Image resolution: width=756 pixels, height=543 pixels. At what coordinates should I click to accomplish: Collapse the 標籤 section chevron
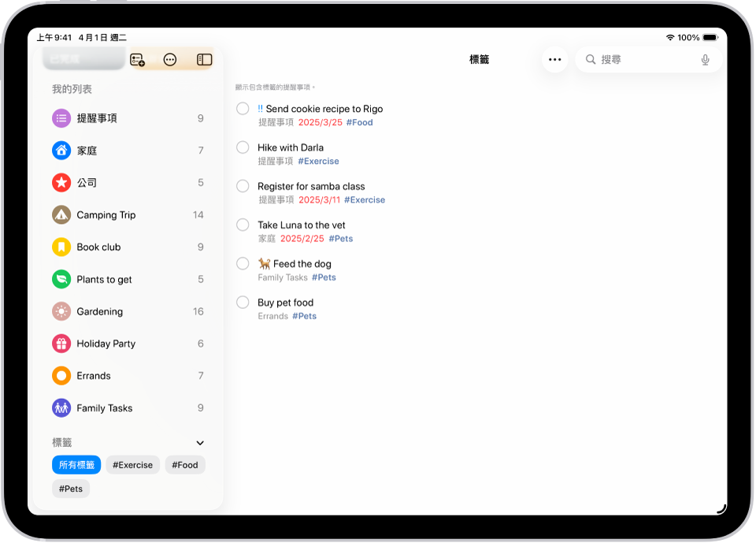click(x=199, y=443)
